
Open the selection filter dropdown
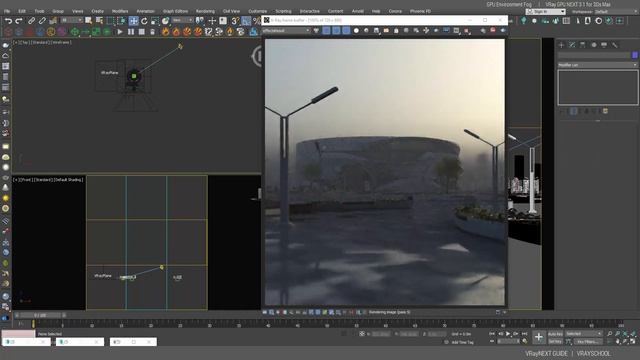point(71,20)
